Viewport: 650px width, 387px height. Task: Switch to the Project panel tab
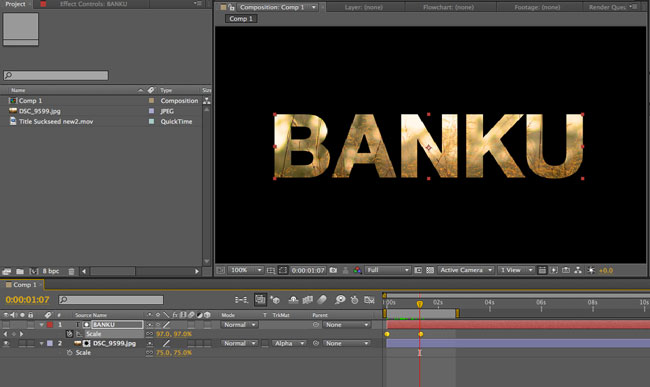click(x=15, y=4)
